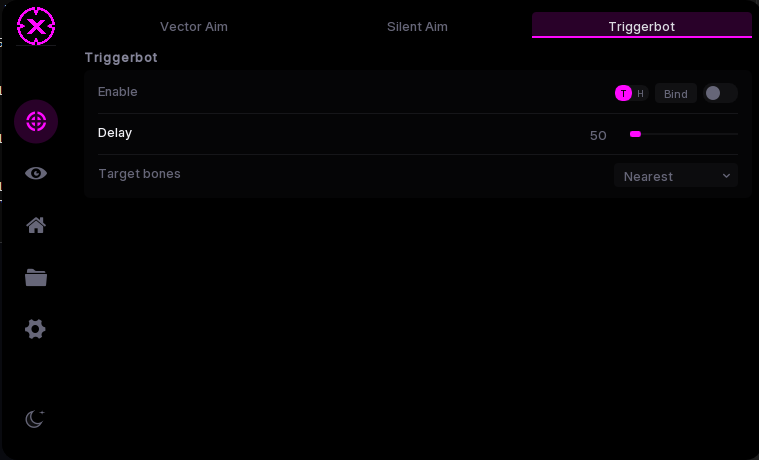The height and width of the screenshot is (460, 759).
Task: Toggle the moon theme icon
Action: [x=35, y=419]
